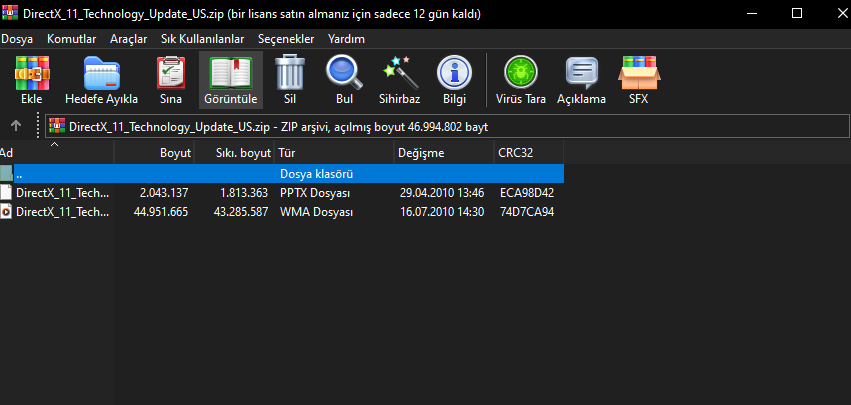This screenshot has height=405, width=851.
Task: Sort by Sıkı. boyut column header
Action: (x=234, y=153)
